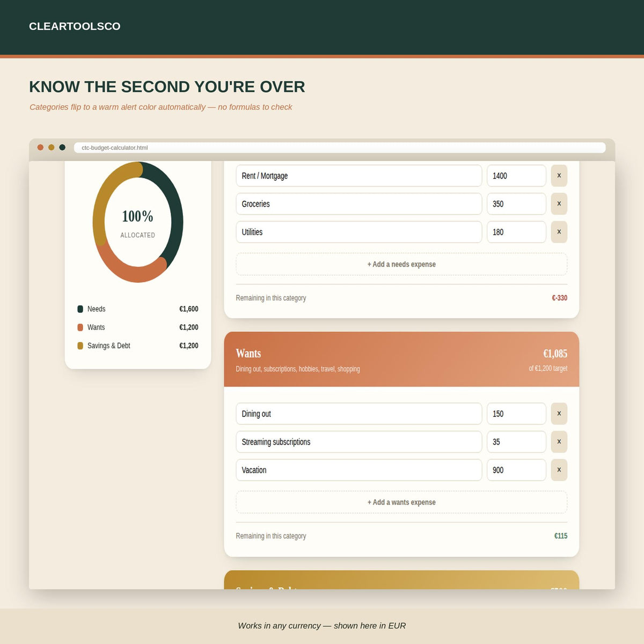Click the Savings & Debt €1,200 amount

click(189, 346)
